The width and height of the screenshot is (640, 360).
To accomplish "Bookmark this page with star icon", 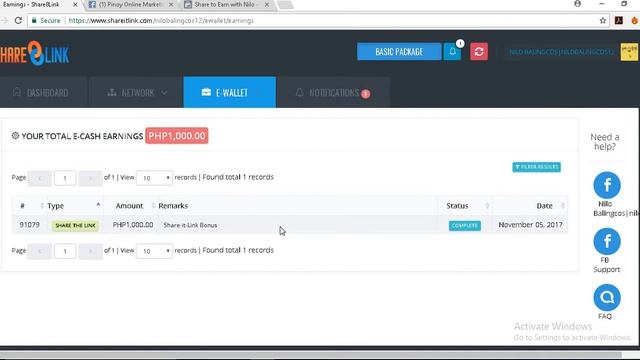I will (602, 20).
